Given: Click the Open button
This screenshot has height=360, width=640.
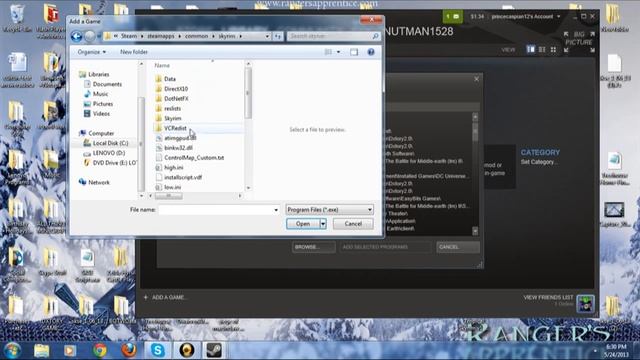Looking at the screenshot, I should coord(303,224).
